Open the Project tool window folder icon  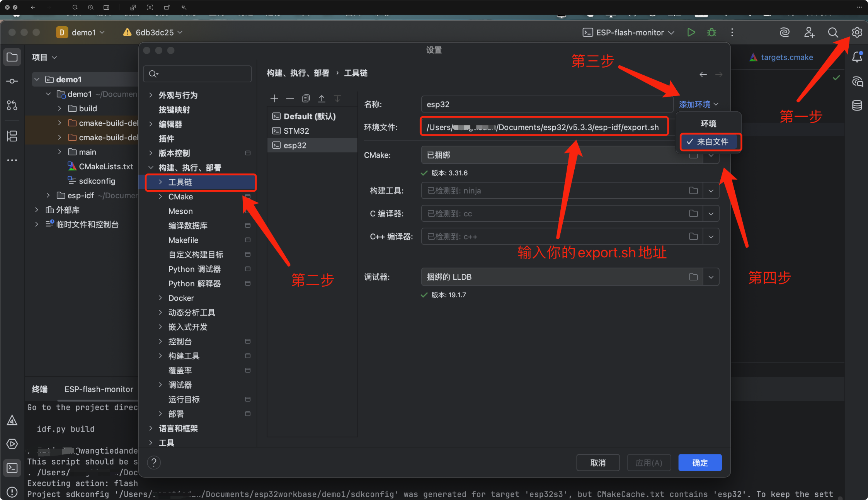pos(12,57)
